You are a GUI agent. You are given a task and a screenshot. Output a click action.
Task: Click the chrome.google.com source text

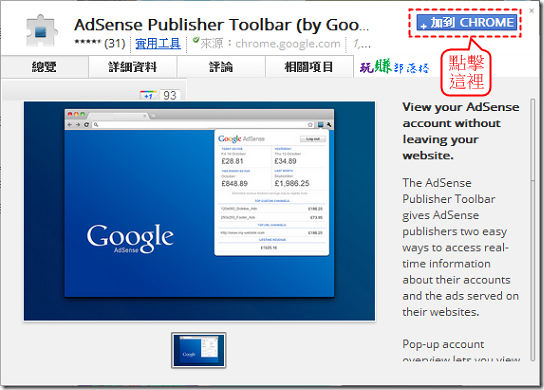pos(288,44)
